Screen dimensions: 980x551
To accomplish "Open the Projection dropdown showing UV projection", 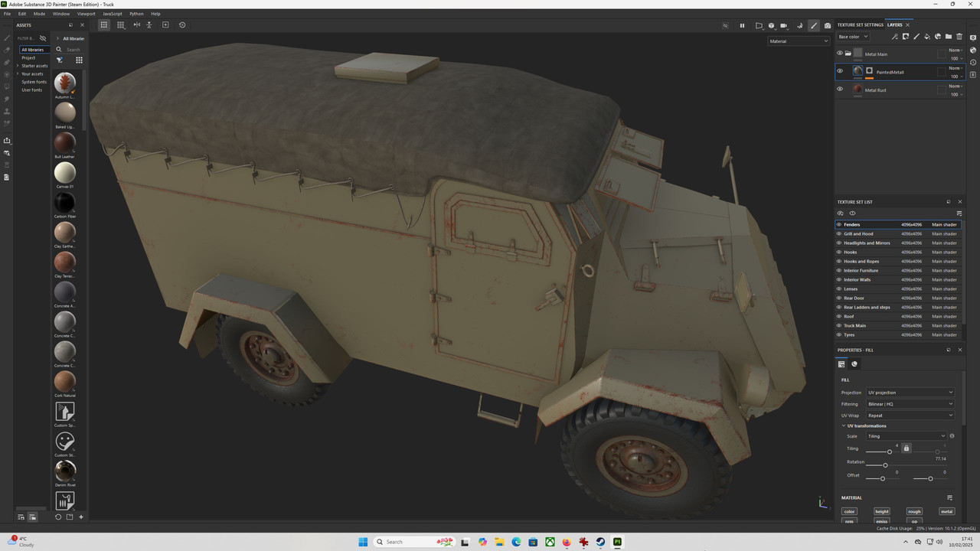I will point(910,393).
